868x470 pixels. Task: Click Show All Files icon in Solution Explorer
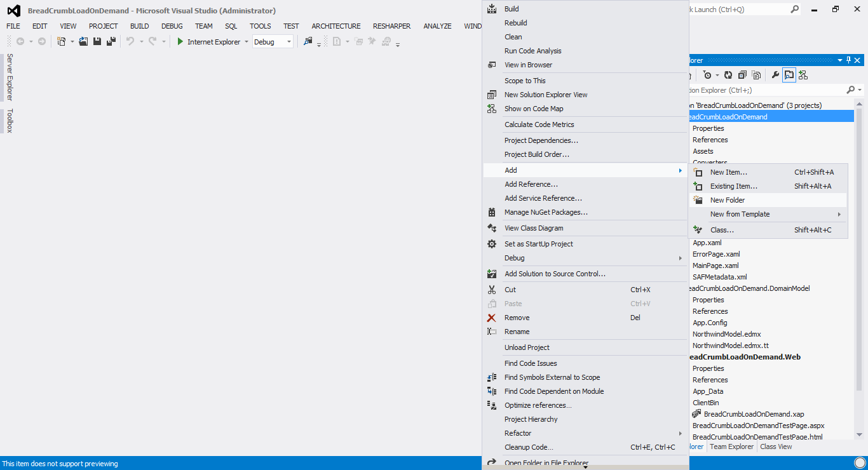[756, 75]
